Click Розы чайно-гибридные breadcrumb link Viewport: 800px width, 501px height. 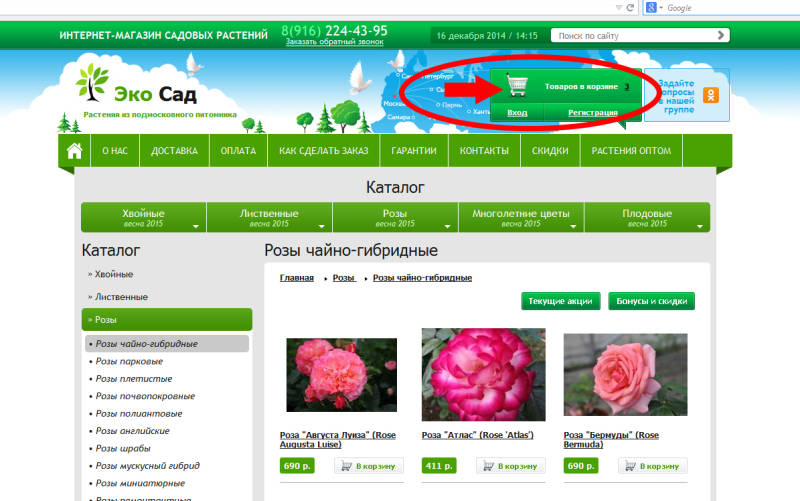tap(422, 278)
